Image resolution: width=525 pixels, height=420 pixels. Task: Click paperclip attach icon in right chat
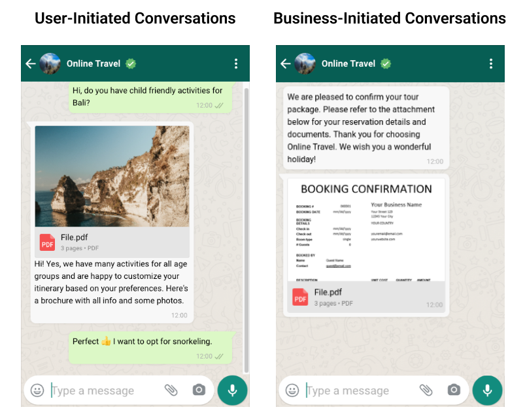[426, 391]
